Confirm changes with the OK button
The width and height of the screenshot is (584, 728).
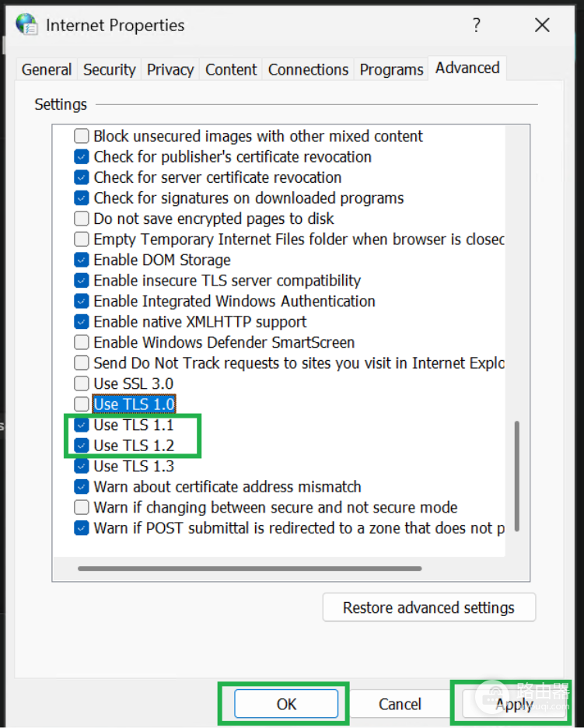(286, 704)
